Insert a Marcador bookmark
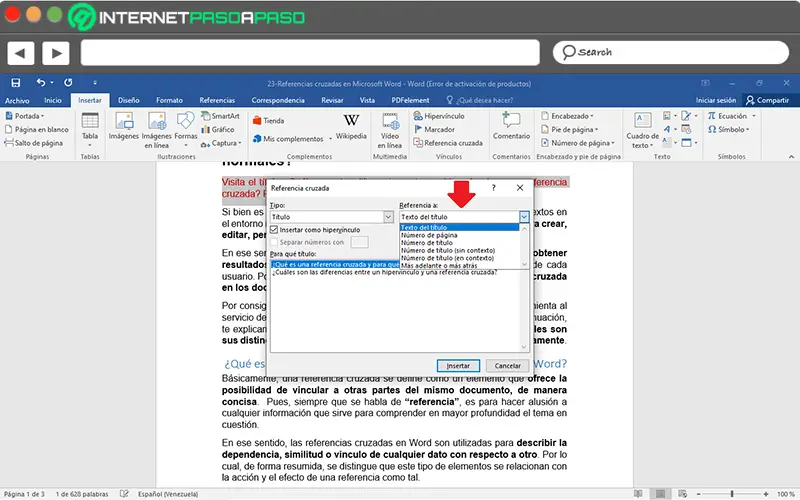Screen dimensions: 800x500 click(x=434, y=130)
